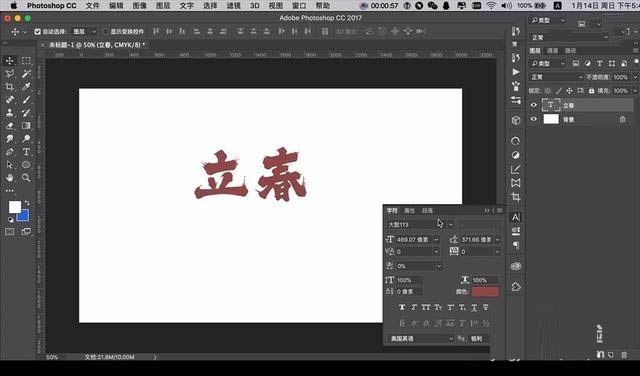The image size is (640, 376).
Task: Select the Move tool in the toolbox
Action: [10, 61]
